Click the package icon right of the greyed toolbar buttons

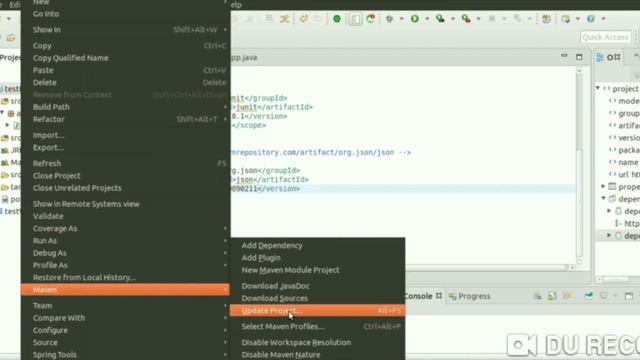[546, 19]
